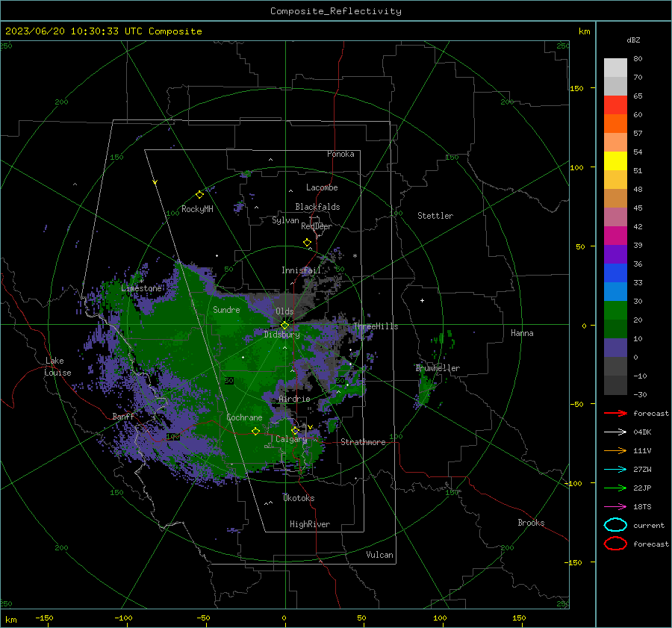Click the Airdrie label on the map
Screen dimensions: 672x628
point(294,399)
